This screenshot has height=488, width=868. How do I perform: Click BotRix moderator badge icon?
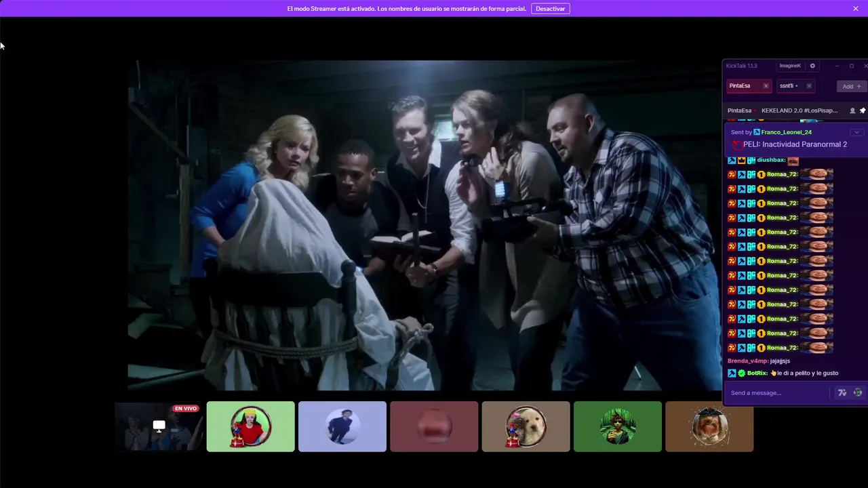(732, 373)
